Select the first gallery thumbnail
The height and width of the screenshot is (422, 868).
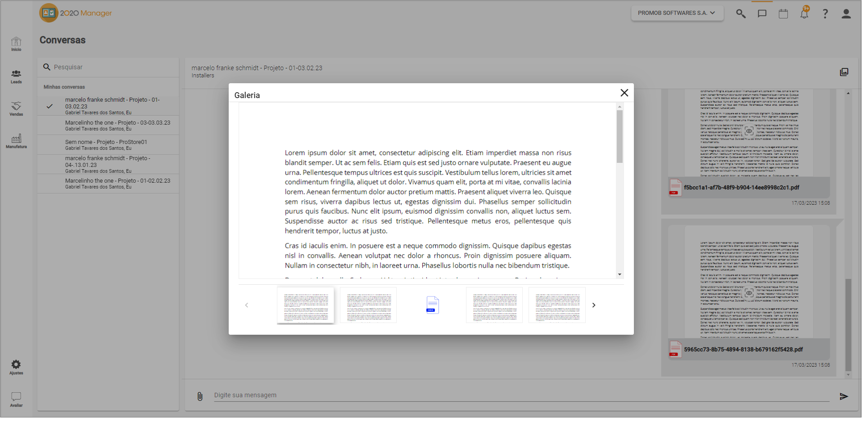pos(306,305)
